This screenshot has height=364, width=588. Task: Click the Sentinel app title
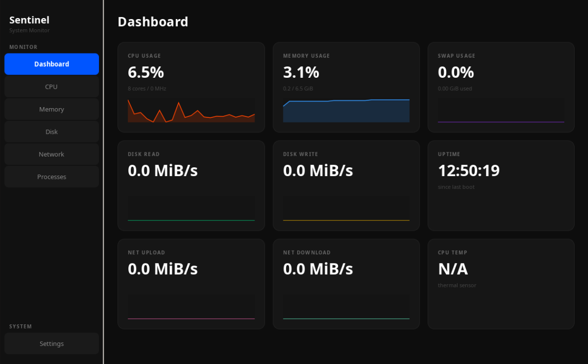click(29, 20)
